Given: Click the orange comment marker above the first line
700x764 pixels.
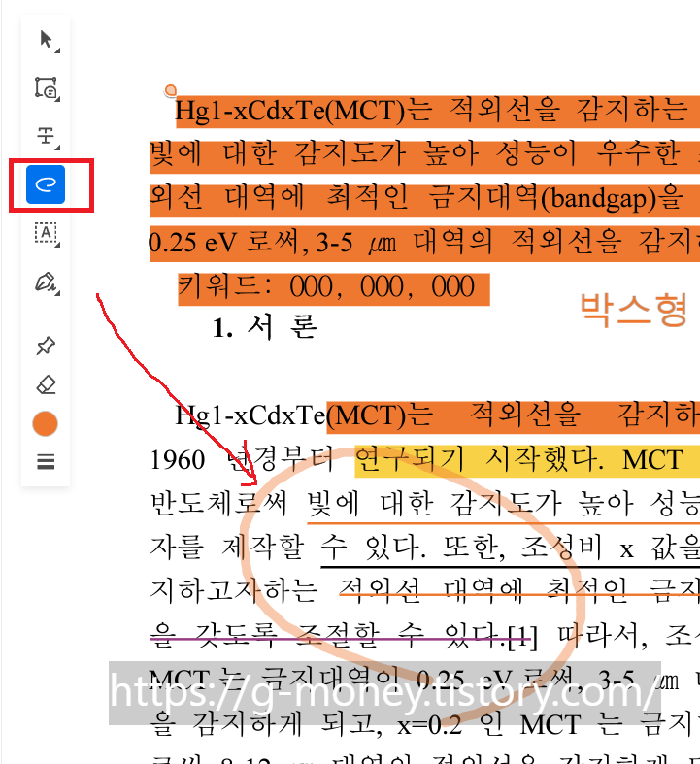Looking at the screenshot, I should point(171,90).
